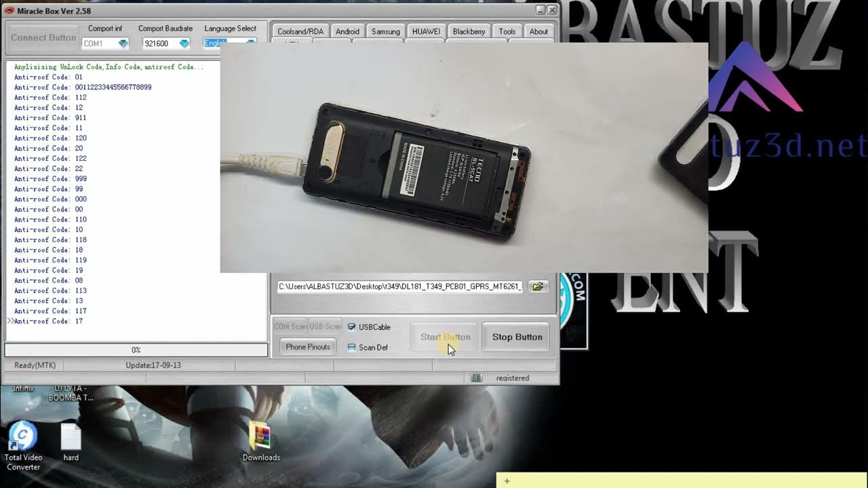Viewport: 868px width, 488px height.
Task: Select log line 'Anti-roof Code: 120'
Action: 50,138
